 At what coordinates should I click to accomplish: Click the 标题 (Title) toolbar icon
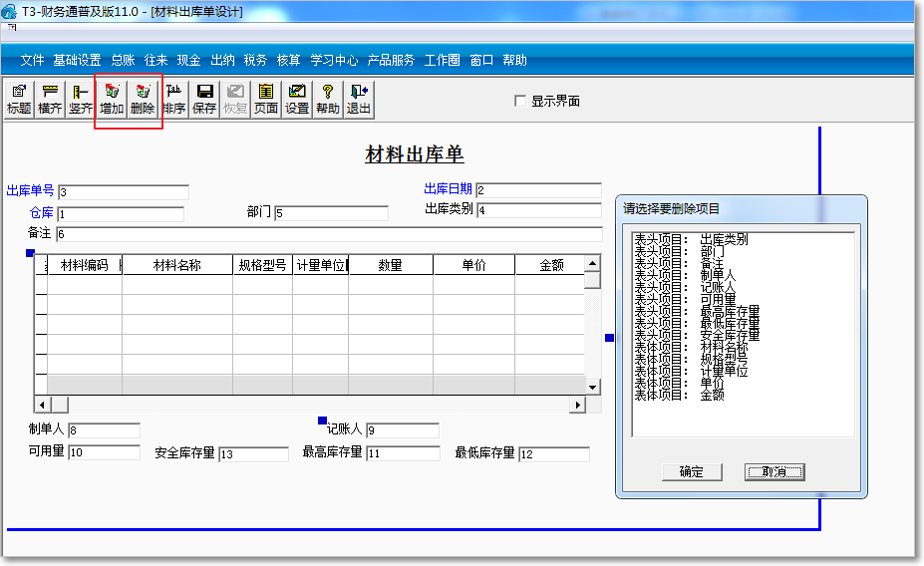tap(19, 99)
